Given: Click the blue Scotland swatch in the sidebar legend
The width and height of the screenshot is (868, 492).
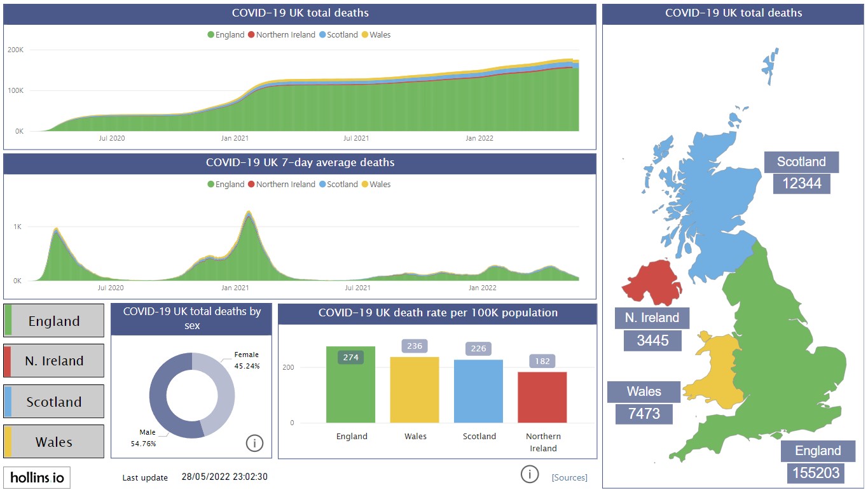Looking at the screenshot, I should click(x=8, y=401).
